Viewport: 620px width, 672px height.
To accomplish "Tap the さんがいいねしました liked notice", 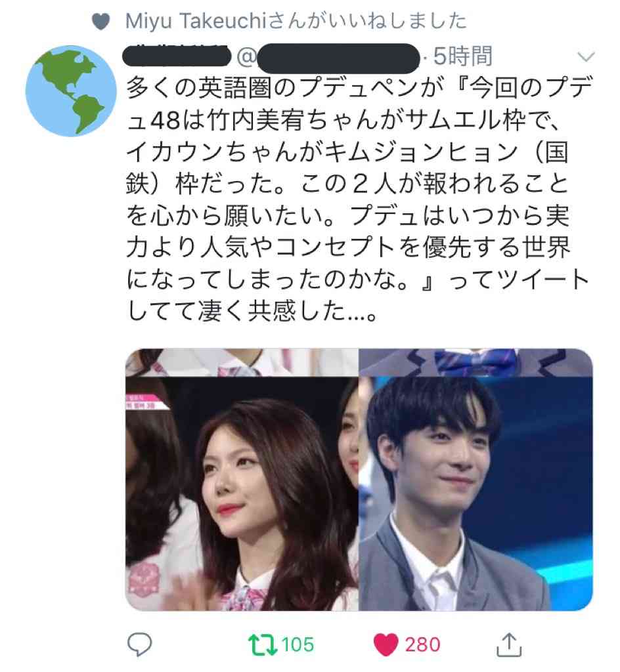I will click(367, 20).
